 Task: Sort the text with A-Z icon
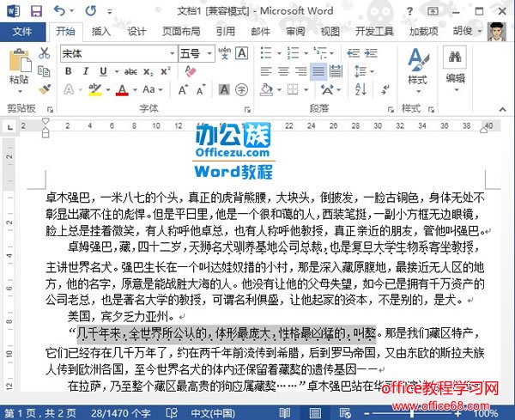point(360,89)
